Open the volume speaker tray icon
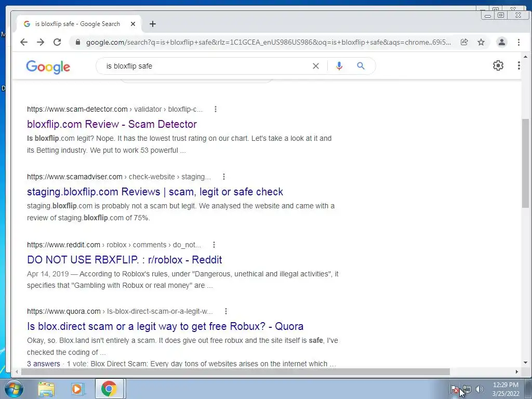 (480, 390)
